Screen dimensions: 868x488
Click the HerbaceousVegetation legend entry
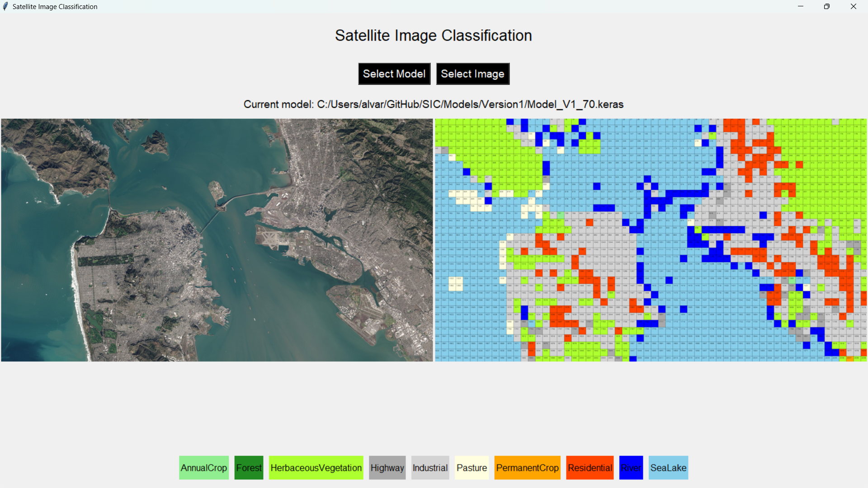coord(316,468)
